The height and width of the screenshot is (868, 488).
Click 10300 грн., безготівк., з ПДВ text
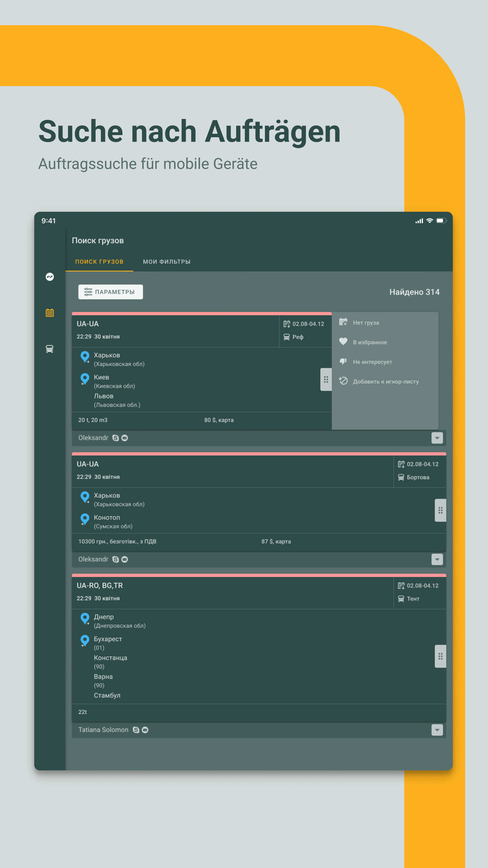point(117,542)
